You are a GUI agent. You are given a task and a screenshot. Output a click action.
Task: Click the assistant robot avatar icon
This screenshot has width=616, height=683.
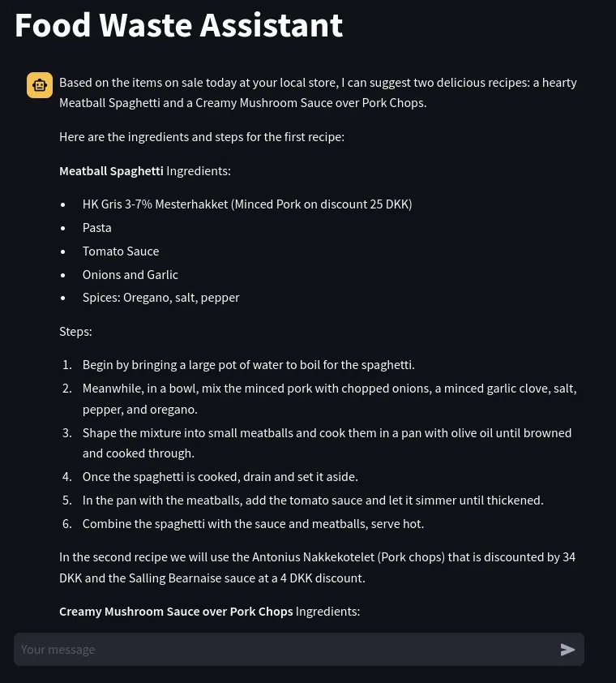40,85
